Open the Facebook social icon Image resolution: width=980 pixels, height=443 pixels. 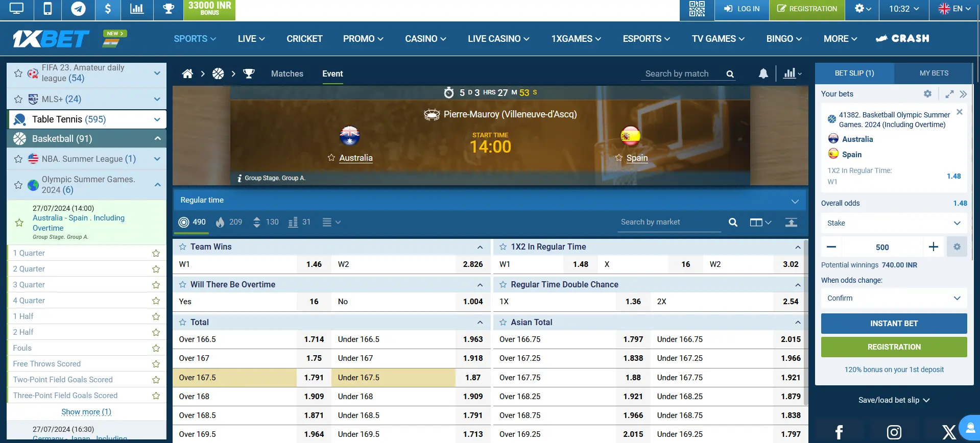(839, 432)
